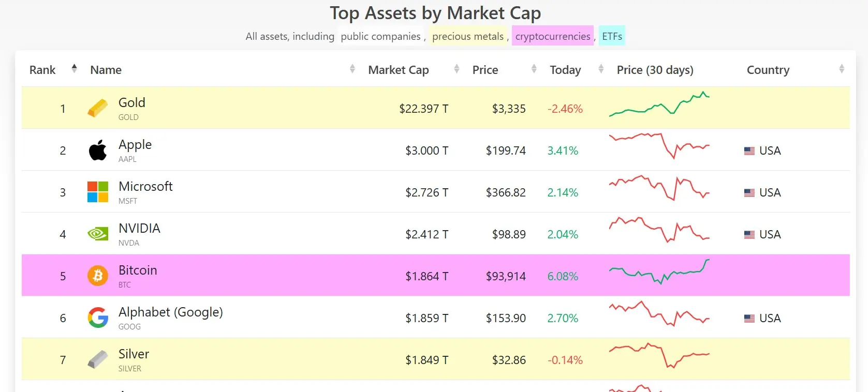Click the USA flag in Apple row
The height and width of the screenshot is (392, 868).
(749, 151)
